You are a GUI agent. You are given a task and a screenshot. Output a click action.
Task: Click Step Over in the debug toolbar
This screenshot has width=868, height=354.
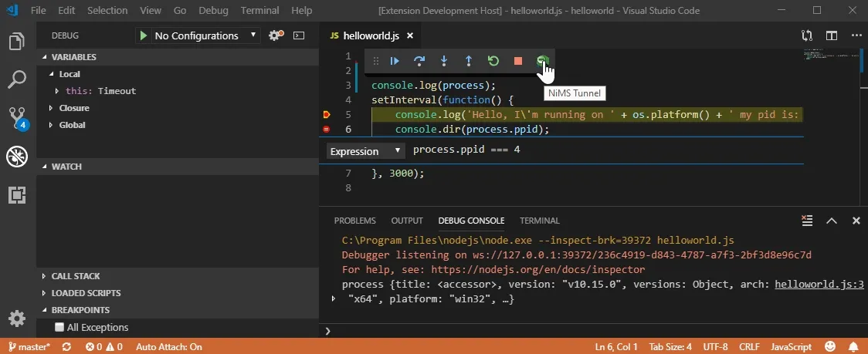[419, 61]
